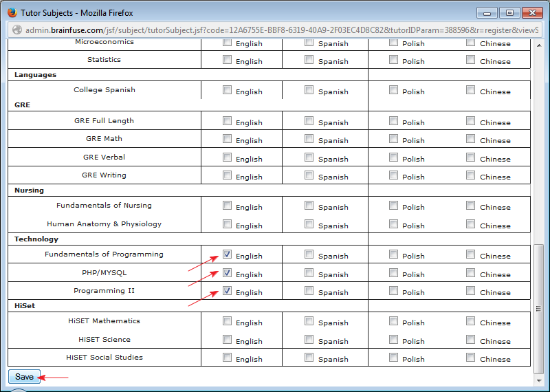Screen dimensions: 550x392
Task: Tick English for HiSET Social Studies
Action: point(228,357)
